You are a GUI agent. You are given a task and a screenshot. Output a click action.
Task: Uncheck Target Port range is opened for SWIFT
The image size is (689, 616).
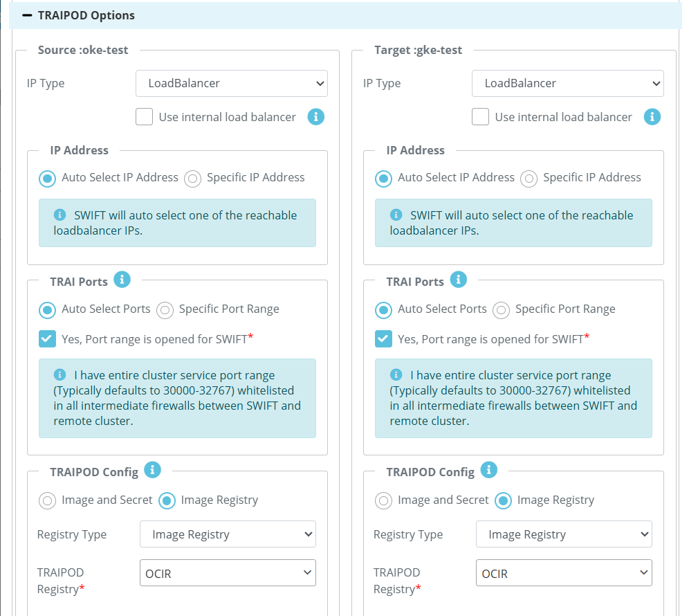click(x=384, y=339)
